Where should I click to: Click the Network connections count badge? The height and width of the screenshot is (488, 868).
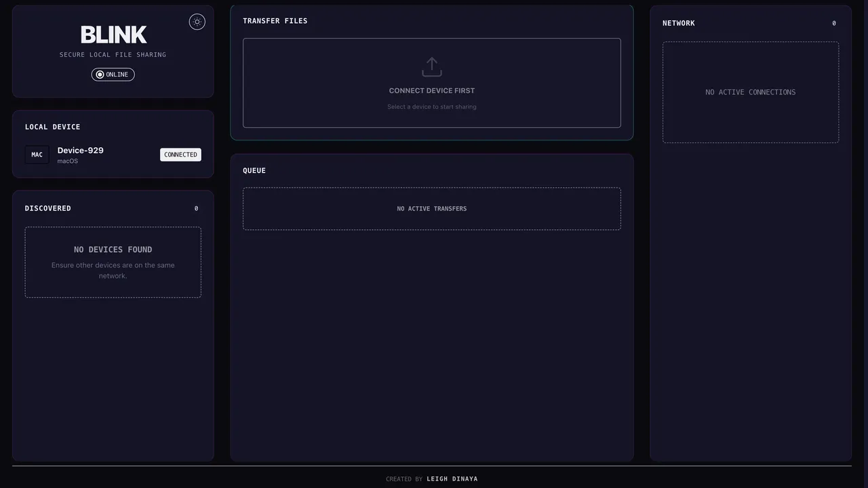click(834, 23)
